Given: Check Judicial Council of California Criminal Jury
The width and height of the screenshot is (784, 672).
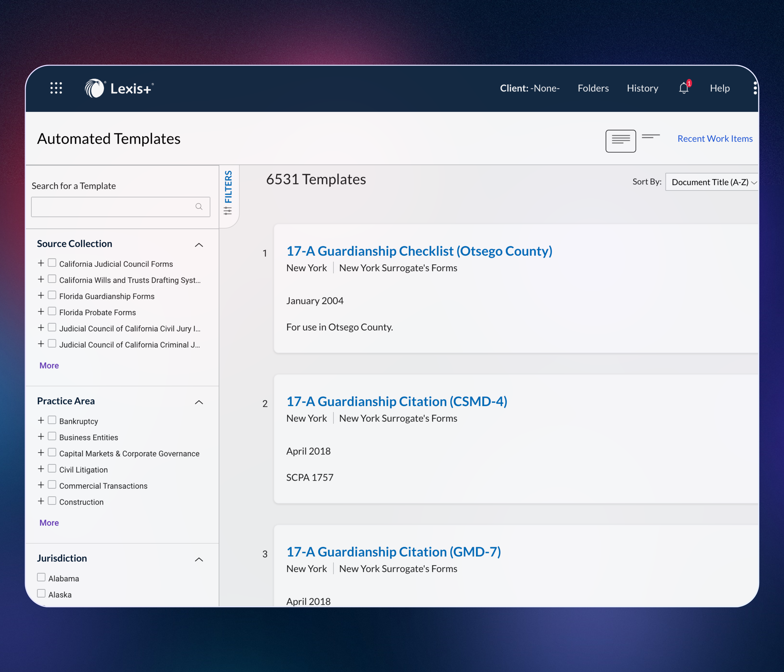Looking at the screenshot, I should click(x=52, y=344).
